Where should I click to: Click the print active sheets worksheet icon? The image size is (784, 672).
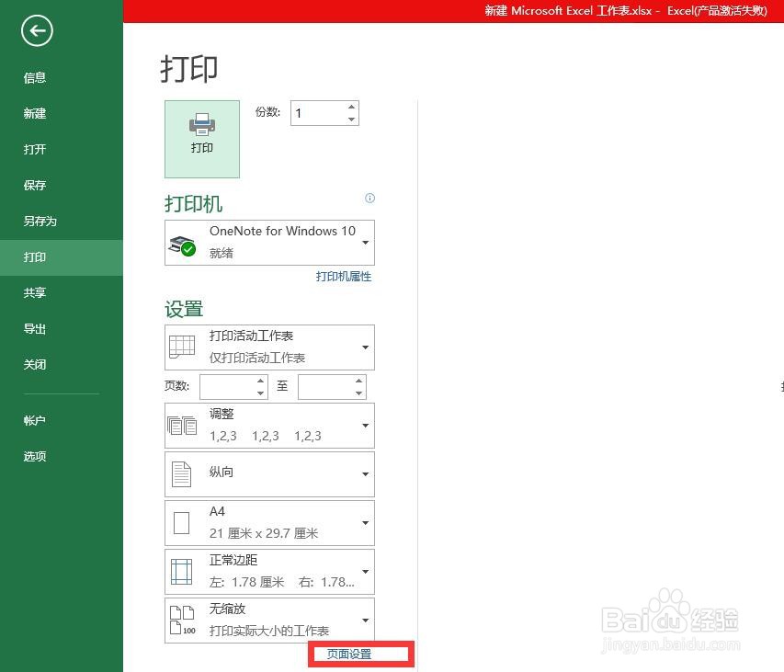[183, 347]
